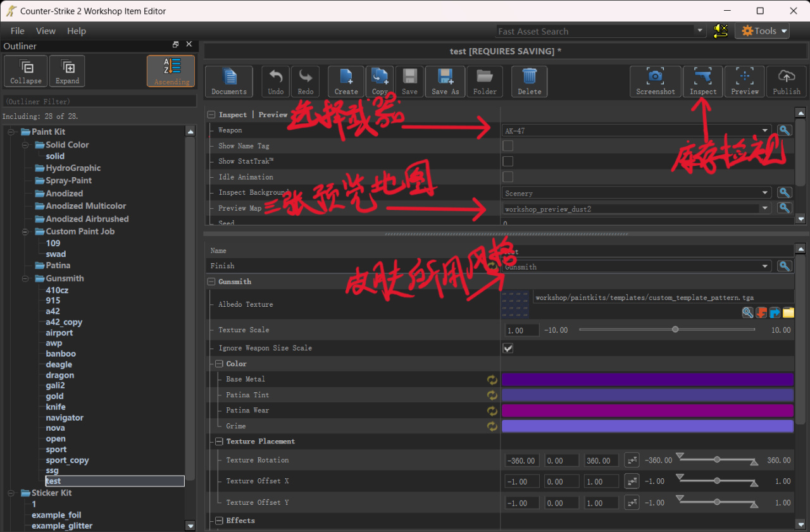Screen dimensions: 810x532
Task: Click the Redo arrow icon
Action: click(x=306, y=77)
